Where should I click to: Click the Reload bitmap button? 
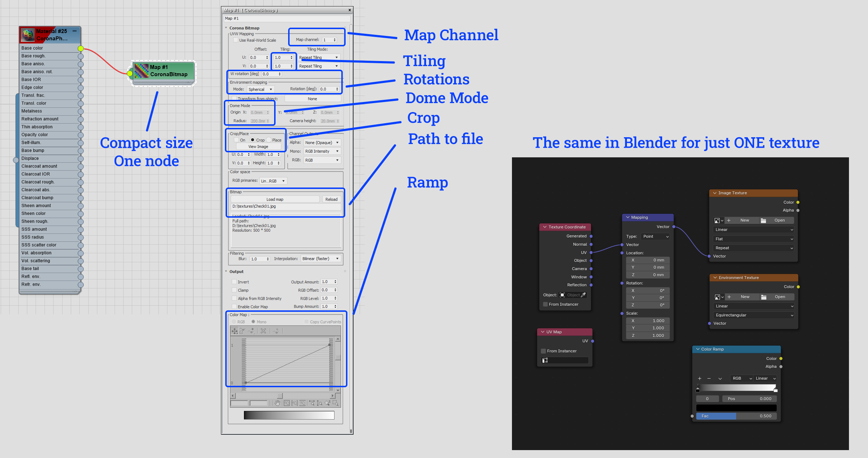point(331,199)
